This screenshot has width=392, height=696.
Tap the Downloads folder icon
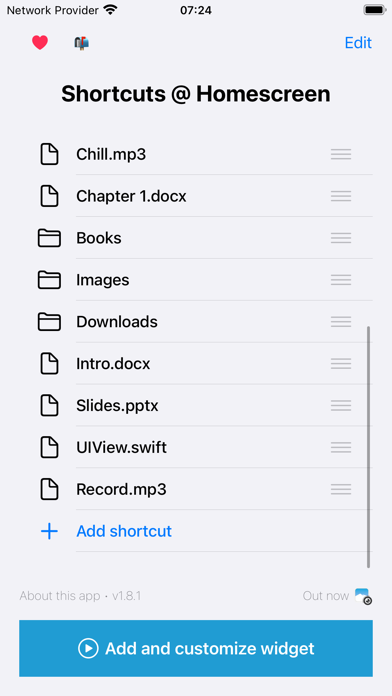49,321
